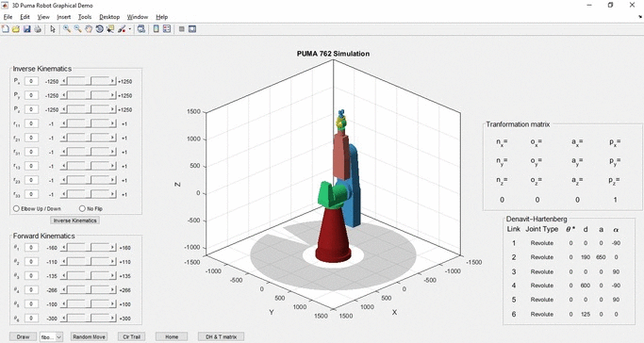Toggle the Edit Plot arrow tool
Viewport: 644px width, 343px height.
point(53,29)
